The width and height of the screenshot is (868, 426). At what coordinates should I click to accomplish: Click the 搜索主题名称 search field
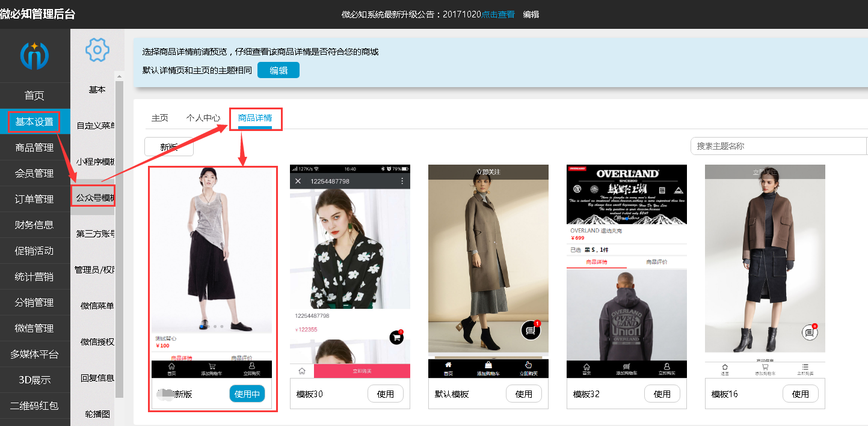(x=778, y=146)
